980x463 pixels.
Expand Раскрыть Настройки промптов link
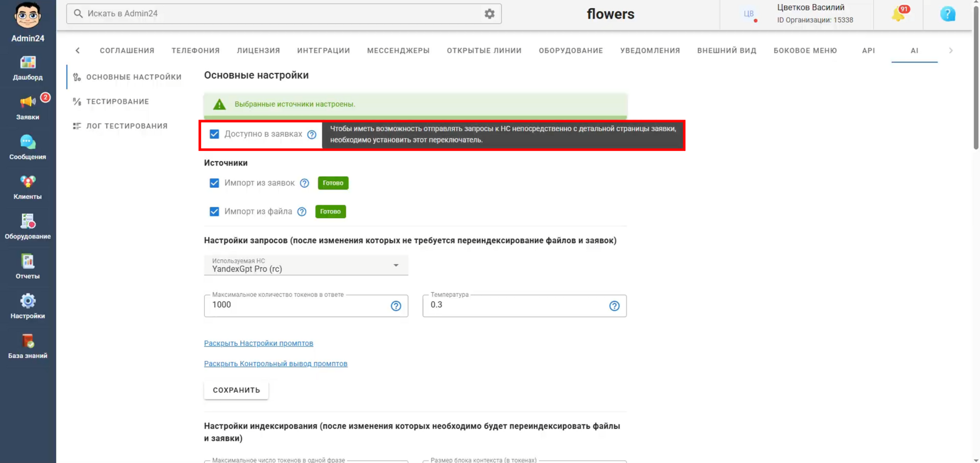click(x=258, y=343)
